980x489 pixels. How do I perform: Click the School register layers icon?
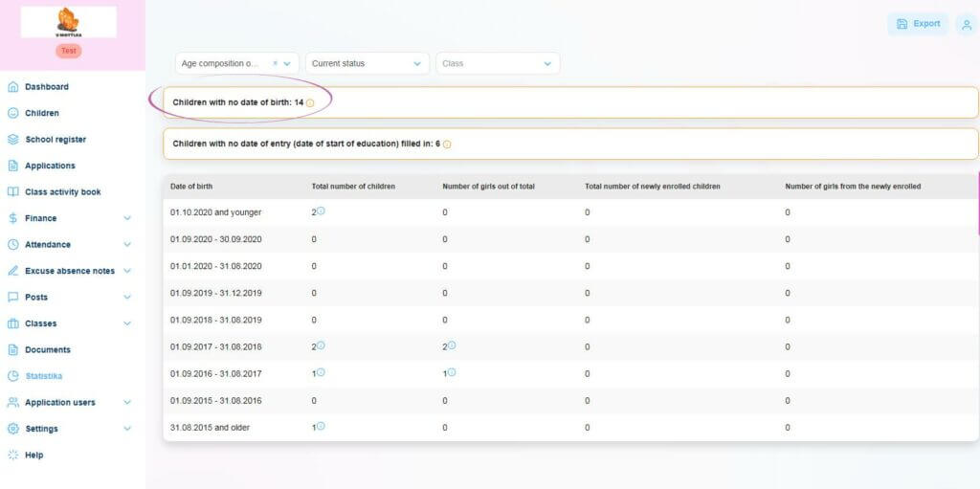pos(12,140)
